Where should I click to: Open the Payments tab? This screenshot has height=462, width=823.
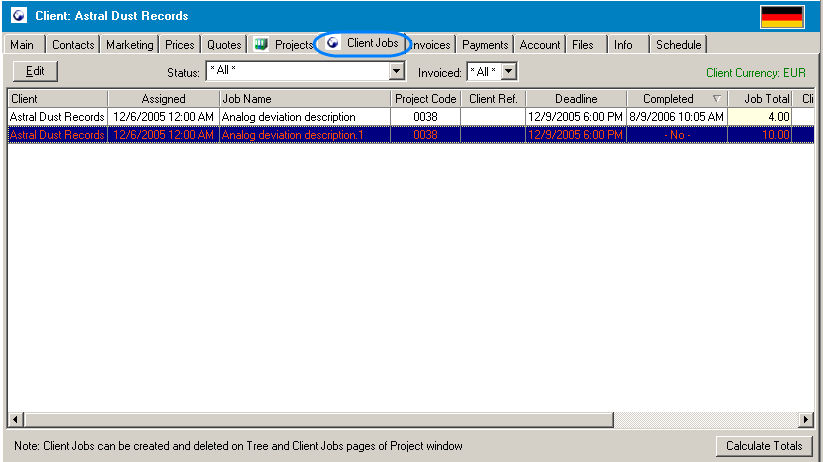click(485, 45)
